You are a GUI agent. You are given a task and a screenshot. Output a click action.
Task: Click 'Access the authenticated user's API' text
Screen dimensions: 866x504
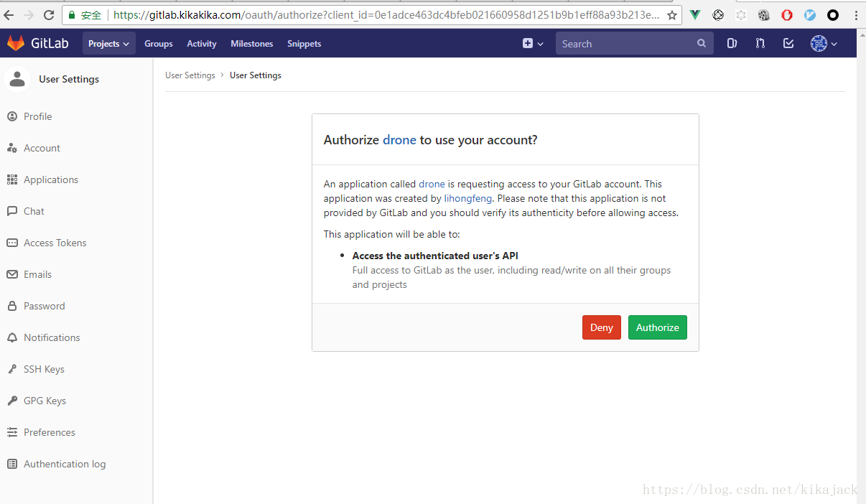(x=435, y=256)
